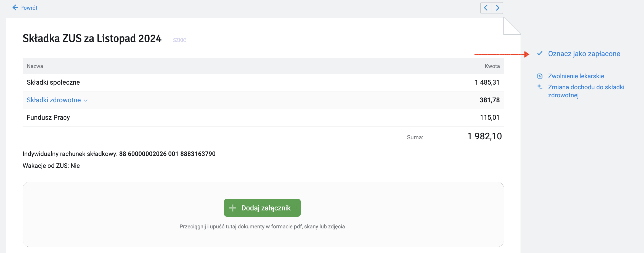Image resolution: width=644 pixels, height=253 pixels.
Task: Click the document icon beside Zwolnienie lekarskie
Action: [x=540, y=76]
